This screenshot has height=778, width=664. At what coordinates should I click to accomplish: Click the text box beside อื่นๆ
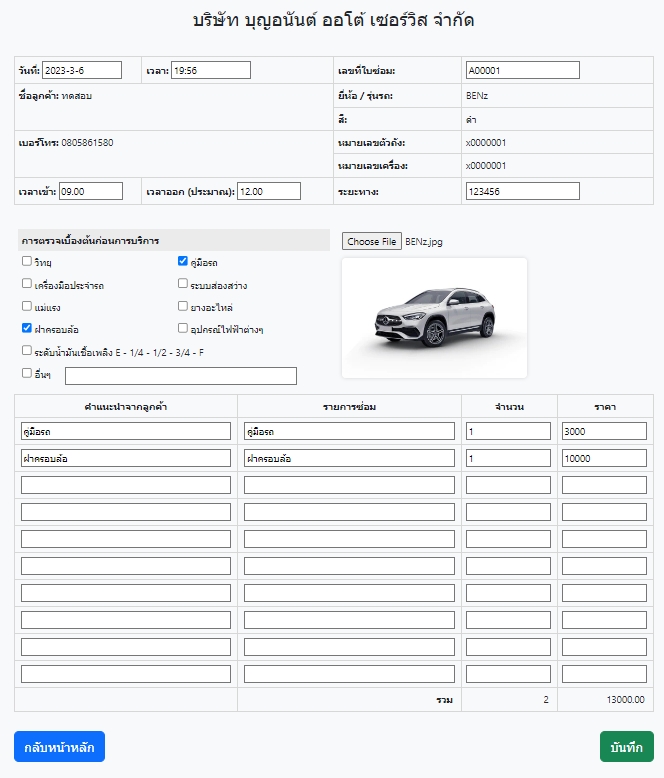180,376
